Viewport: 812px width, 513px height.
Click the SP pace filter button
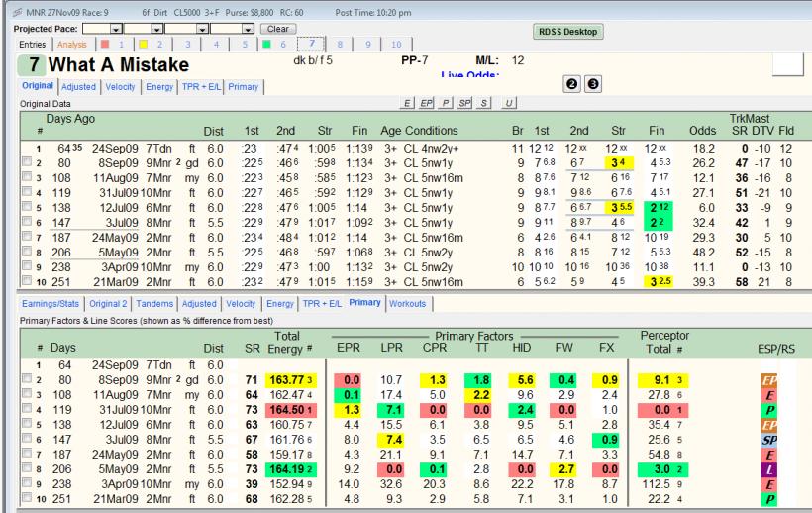[x=464, y=103]
